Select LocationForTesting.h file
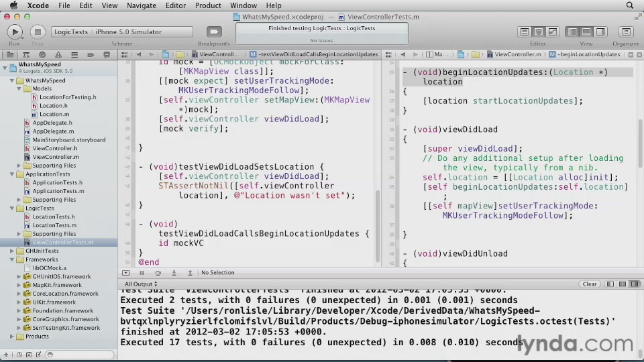Screen dimensions: 644x362 (x=68, y=97)
